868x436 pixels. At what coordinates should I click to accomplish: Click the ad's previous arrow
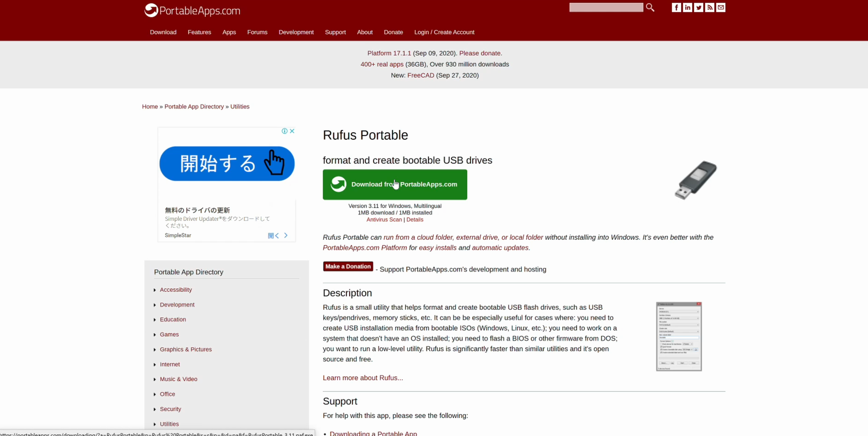tap(277, 236)
